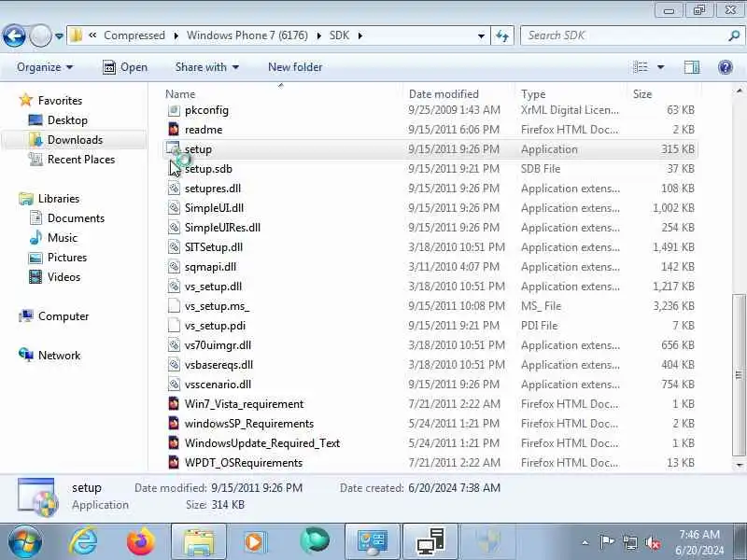Screen dimensions: 747x560
Task: Open the Organize menu
Action: click(x=45, y=67)
